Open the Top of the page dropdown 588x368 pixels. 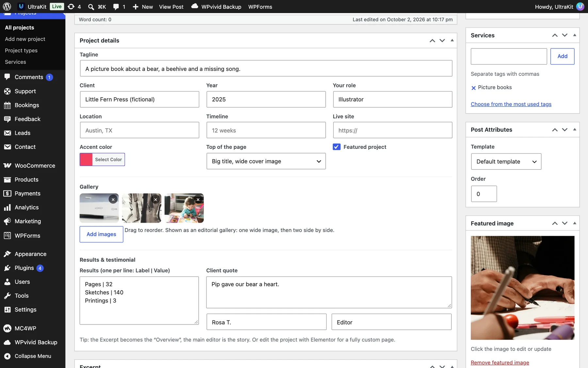[266, 161]
